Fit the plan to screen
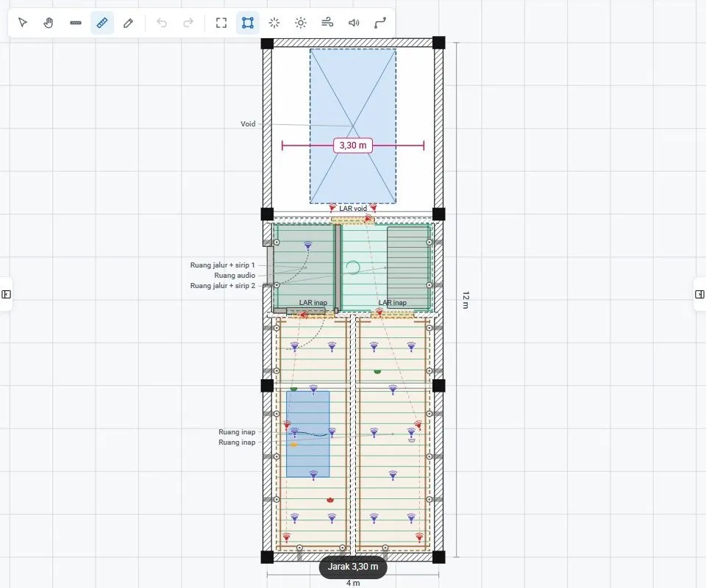 point(221,23)
